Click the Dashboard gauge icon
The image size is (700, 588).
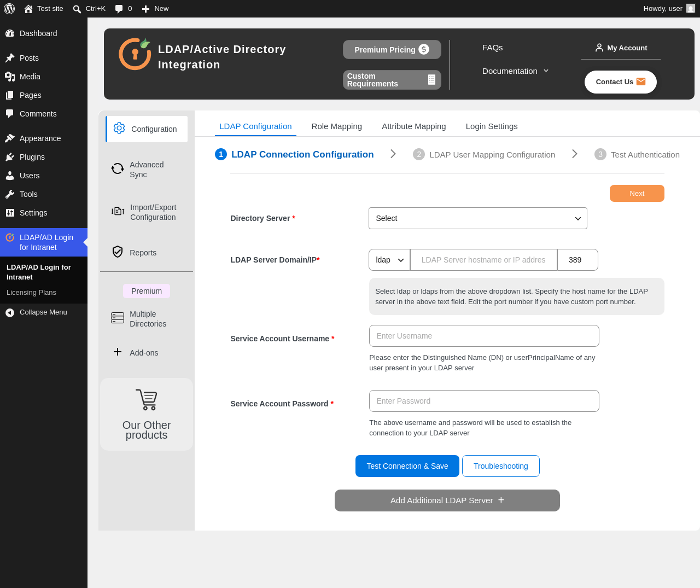(10, 33)
